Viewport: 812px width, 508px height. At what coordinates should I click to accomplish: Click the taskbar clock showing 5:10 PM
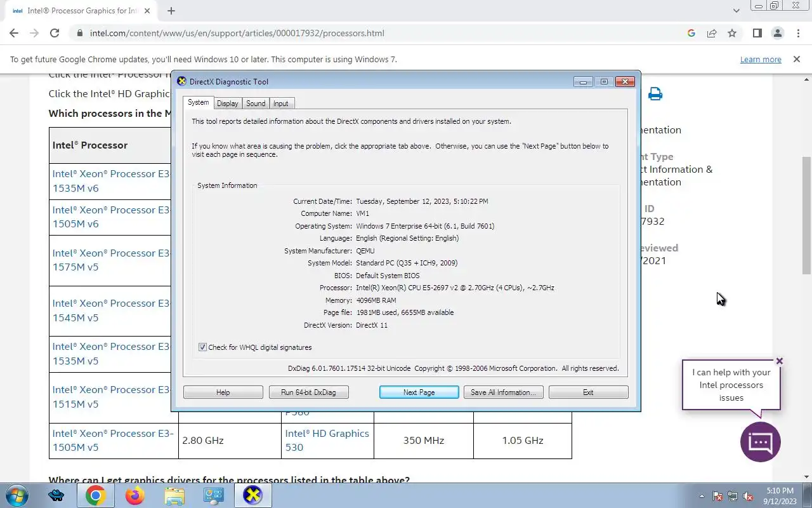(780, 496)
